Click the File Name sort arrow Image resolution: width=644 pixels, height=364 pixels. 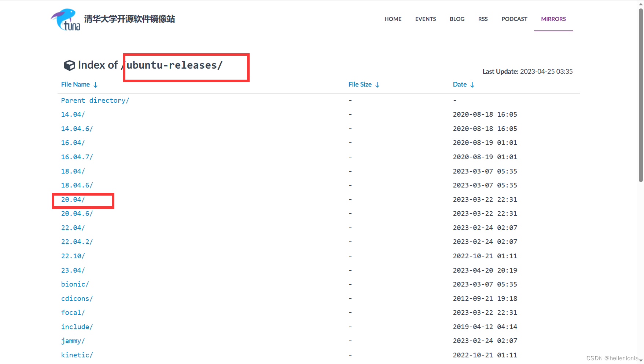(x=95, y=85)
